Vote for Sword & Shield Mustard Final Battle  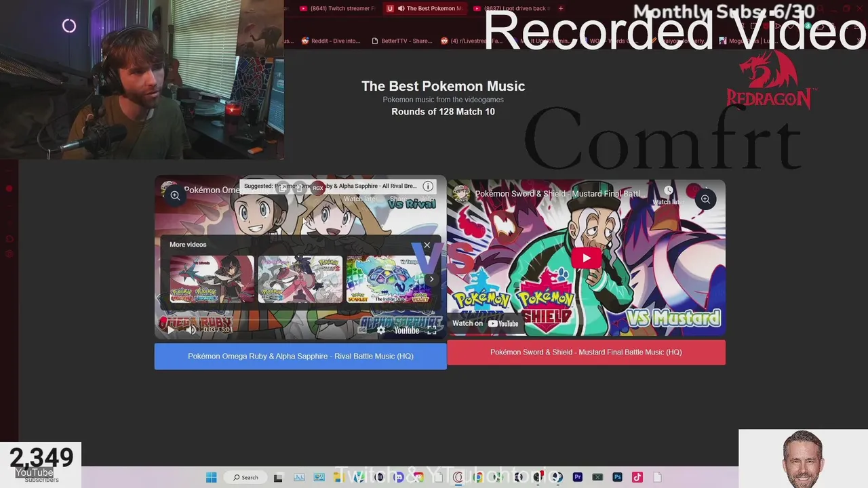586,352
